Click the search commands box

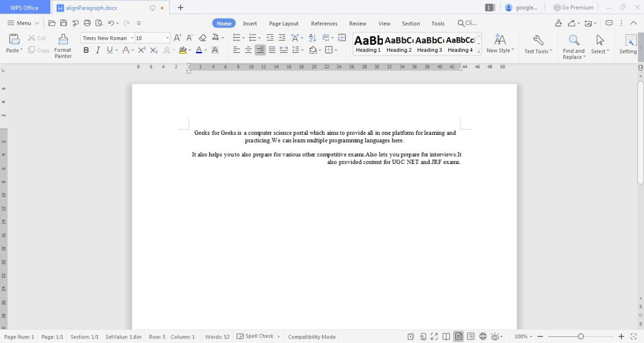467,23
